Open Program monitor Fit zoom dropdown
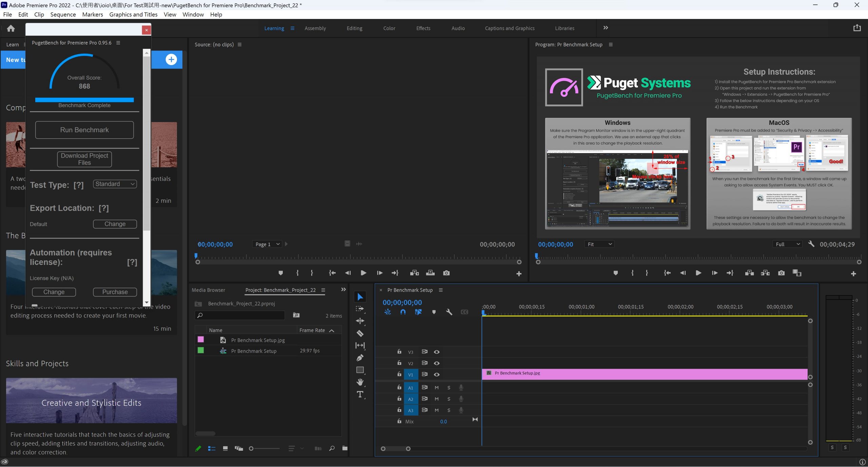 pos(599,244)
